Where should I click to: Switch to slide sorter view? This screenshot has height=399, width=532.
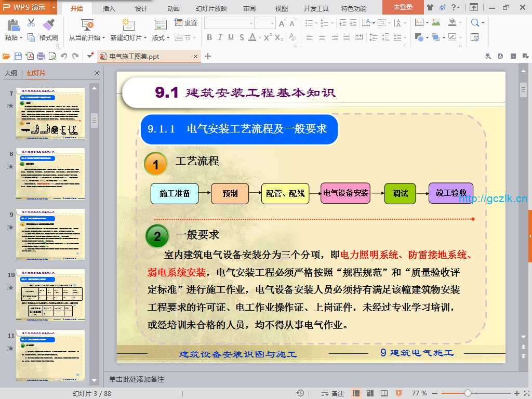click(x=370, y=393)
